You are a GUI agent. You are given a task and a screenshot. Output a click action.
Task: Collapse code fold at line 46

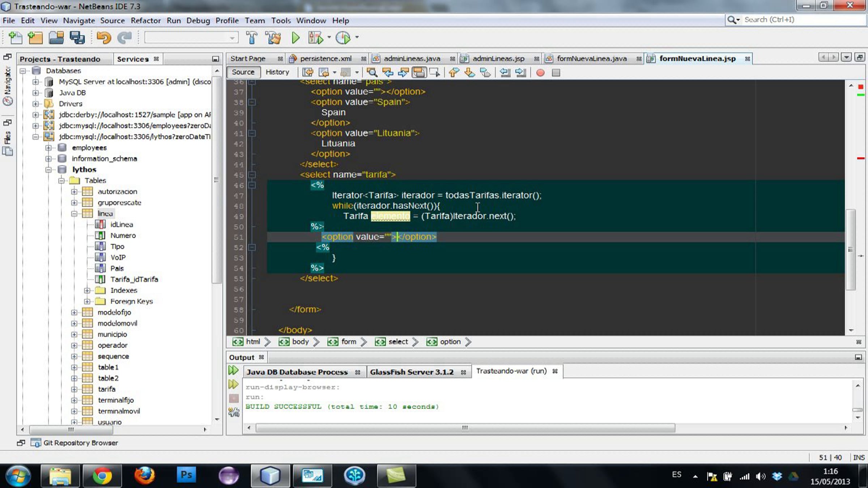coord(252,185)
